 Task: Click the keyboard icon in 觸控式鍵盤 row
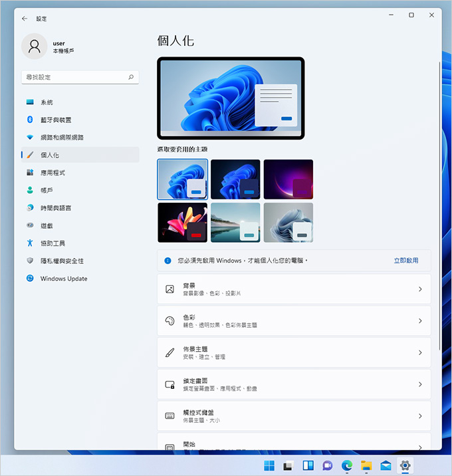click(x=169, y=416)
